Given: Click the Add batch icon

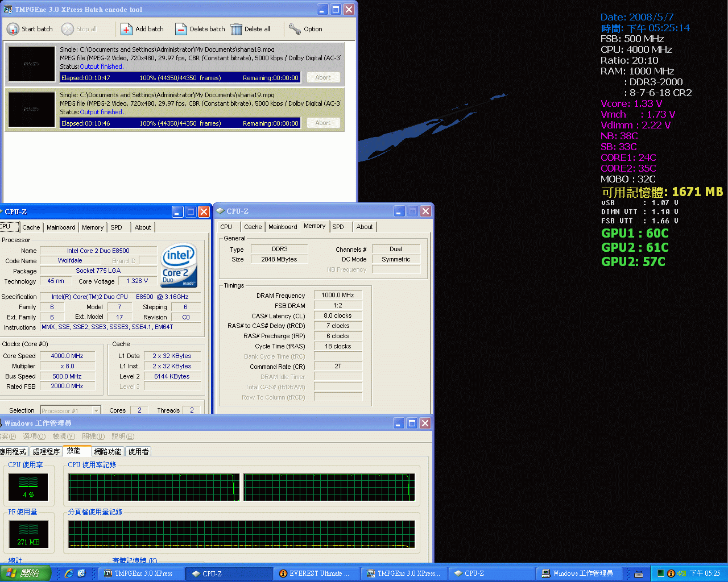Looking at the screenshot, I should (x=126, y=29).
